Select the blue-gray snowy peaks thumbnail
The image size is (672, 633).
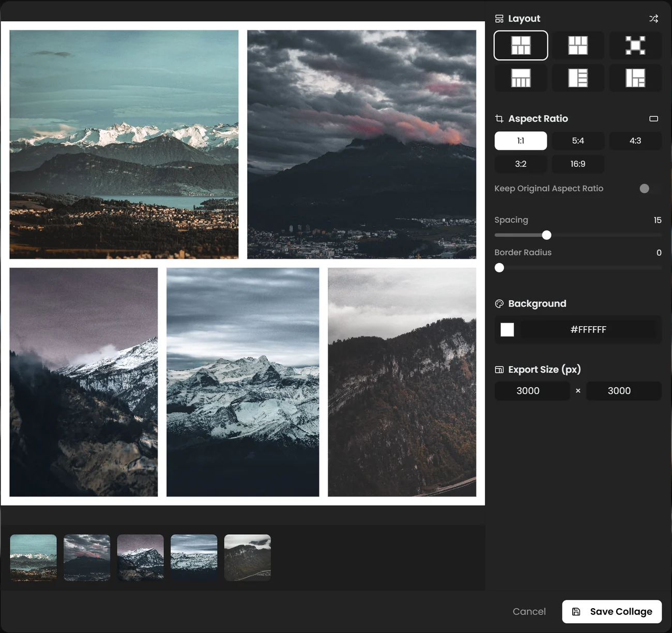(194, 558)
